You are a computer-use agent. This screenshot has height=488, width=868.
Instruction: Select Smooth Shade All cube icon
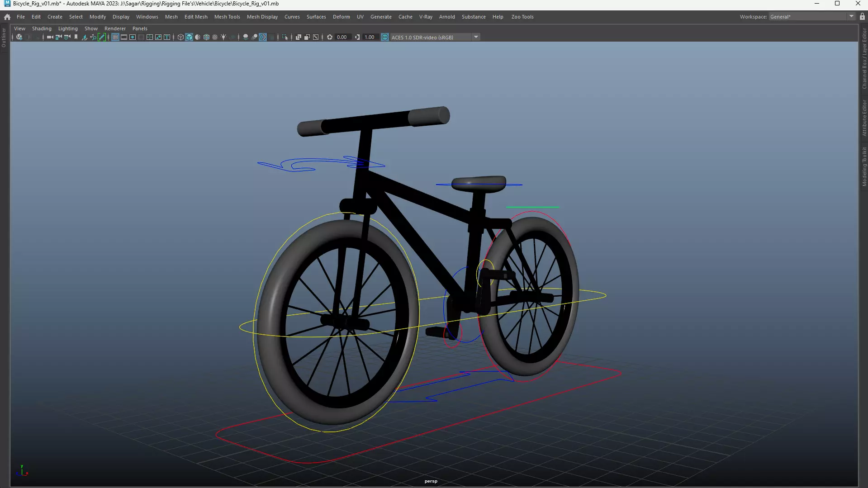point(189,37)
